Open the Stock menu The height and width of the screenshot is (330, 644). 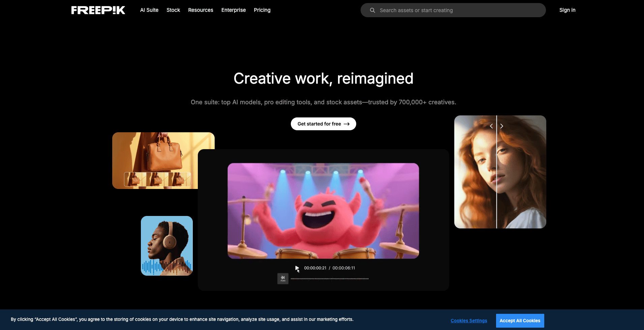pos(173,10)
